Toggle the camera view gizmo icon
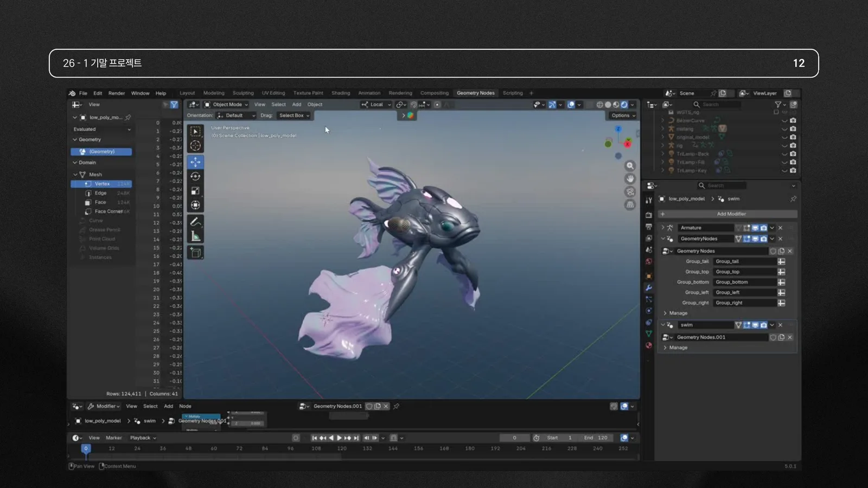868x488 pixels. pos(630,192)
